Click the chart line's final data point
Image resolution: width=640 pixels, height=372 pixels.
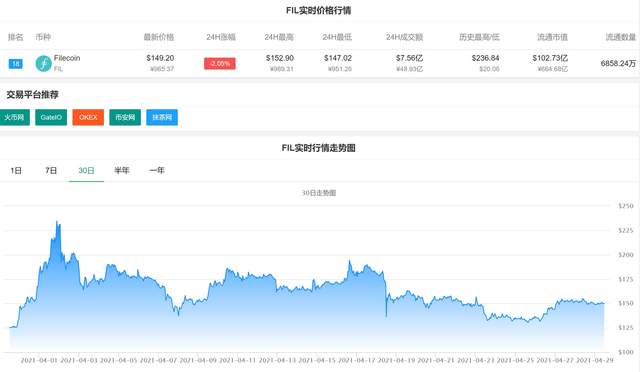pos(604,303)
